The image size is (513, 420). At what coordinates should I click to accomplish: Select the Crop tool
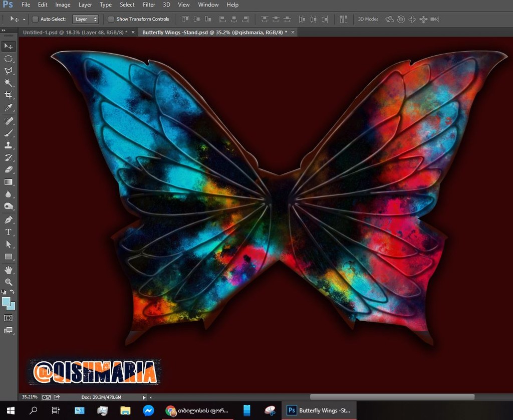pyautogui.click(x=9, y=95)
